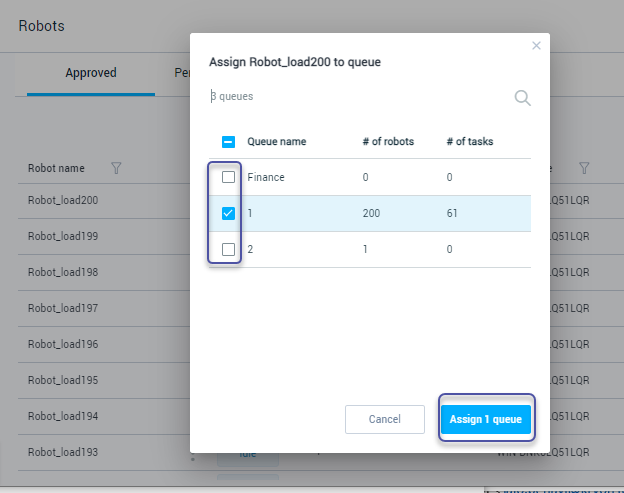Click the filter icon on the far-right column
The image size is (624, 493).
pyautogui.click(x=584, y=168)
